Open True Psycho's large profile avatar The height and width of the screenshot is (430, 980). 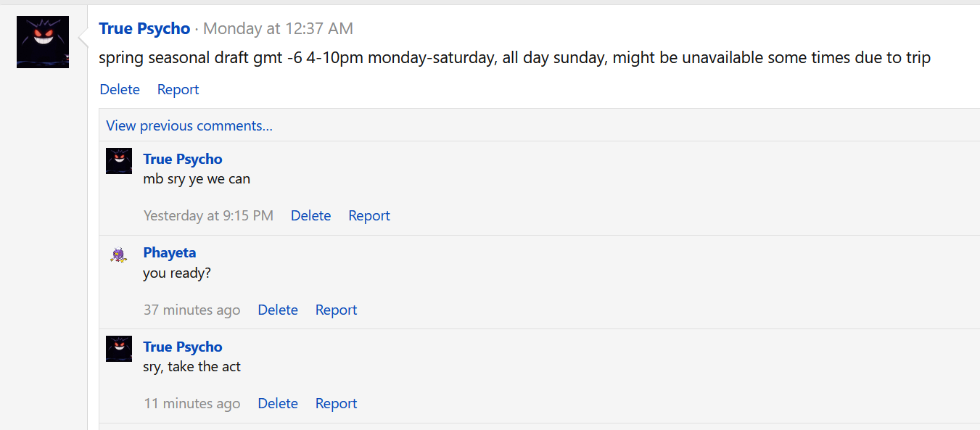pyautogui.click(x=43, y=42)
